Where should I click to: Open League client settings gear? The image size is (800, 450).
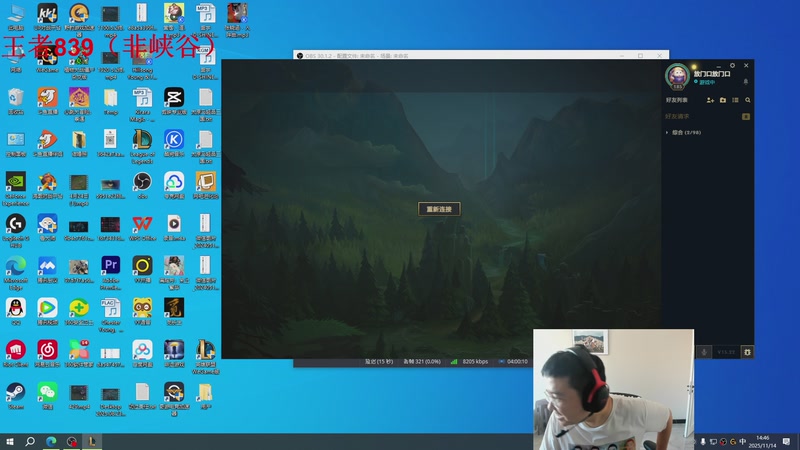click(732, 65)
